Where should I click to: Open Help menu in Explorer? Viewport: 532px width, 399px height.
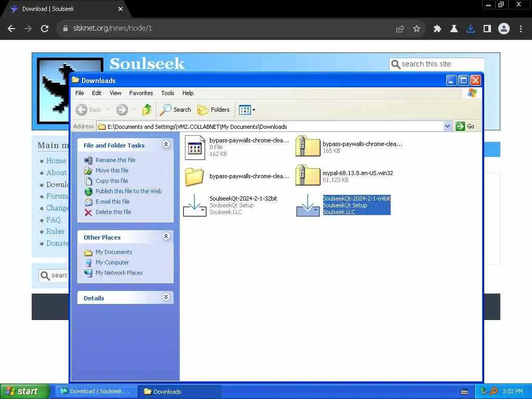(188, 93)
